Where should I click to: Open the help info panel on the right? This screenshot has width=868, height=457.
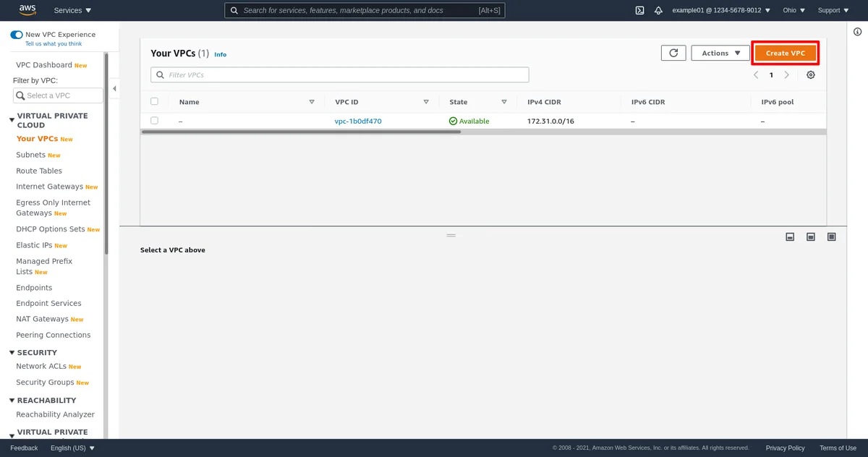pyautogui.click(x=857, y=32)
